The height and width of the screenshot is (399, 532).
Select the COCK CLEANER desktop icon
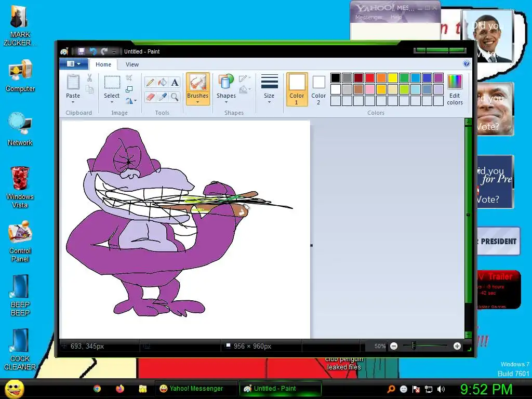pyautogui.click(x=20, y=350)
